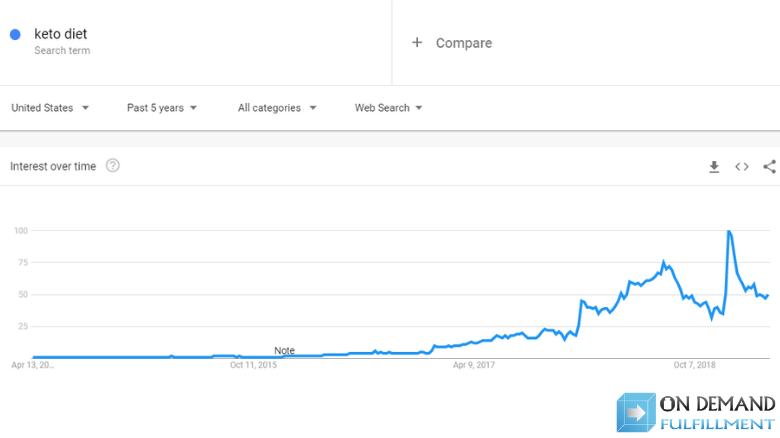Share the interest over time chart

pos(770,166)
